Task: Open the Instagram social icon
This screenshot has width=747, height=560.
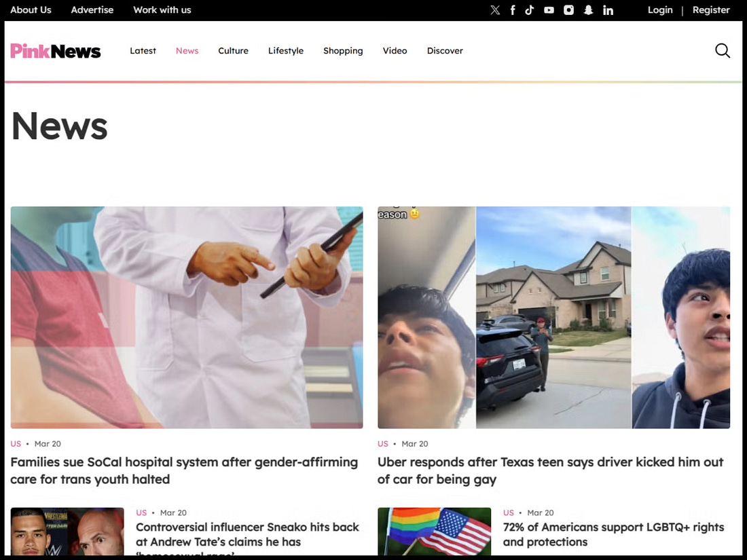Action: point(568,10)
